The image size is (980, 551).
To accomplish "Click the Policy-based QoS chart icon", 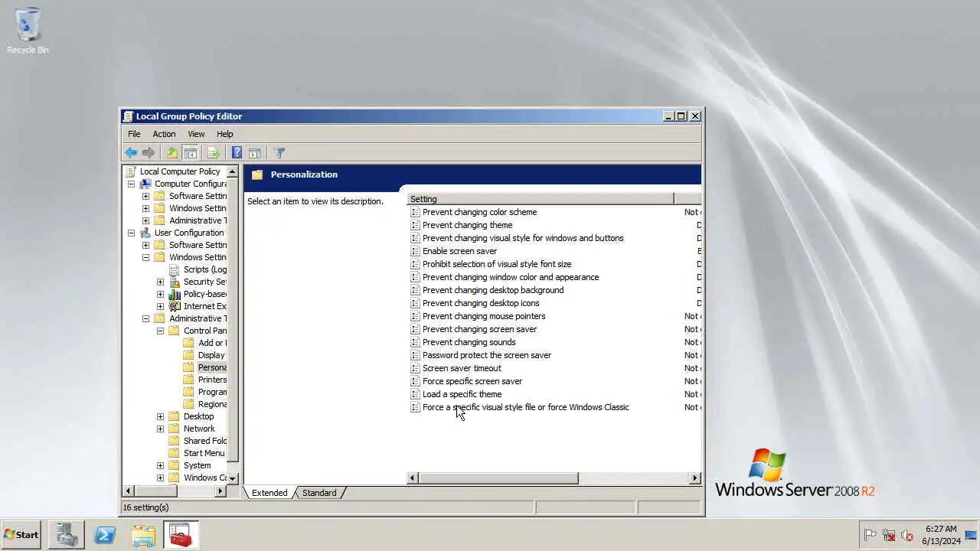I will pyautogui.click(x=175, y=294).
